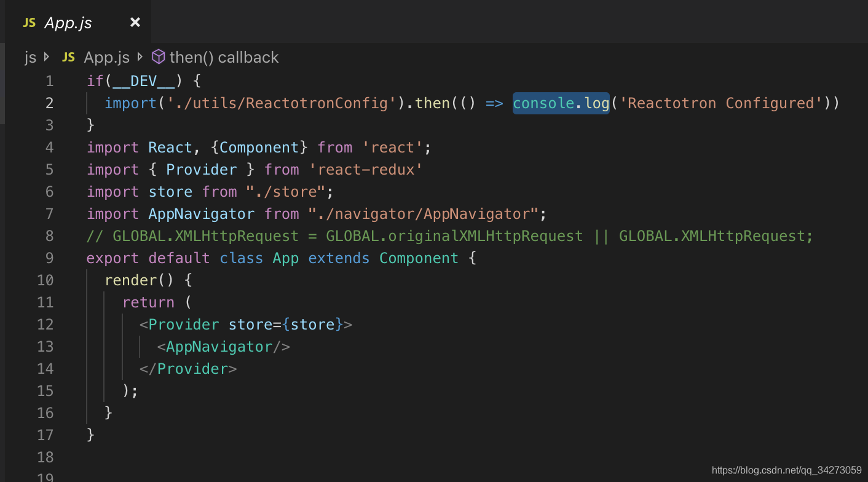Click the class keyword on line 9
This screenshot has height=482, width=868.
(242, 258)
